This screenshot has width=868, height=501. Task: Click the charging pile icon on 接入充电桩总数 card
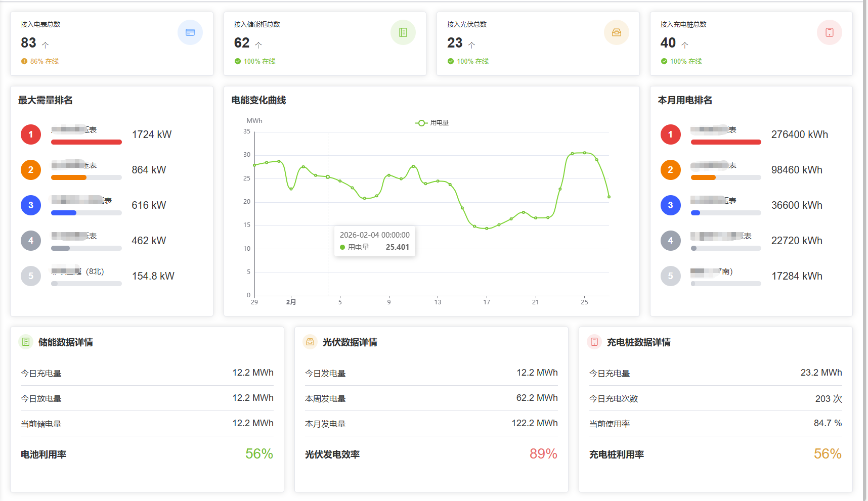(x=829, y=32)
